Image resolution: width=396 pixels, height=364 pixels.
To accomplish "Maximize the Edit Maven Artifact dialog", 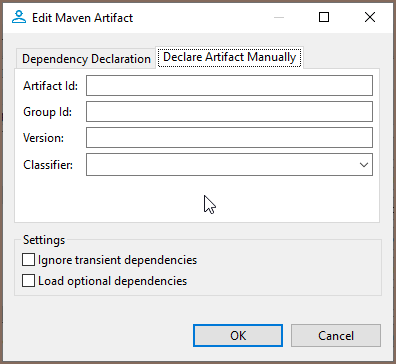I will [324, 17].
